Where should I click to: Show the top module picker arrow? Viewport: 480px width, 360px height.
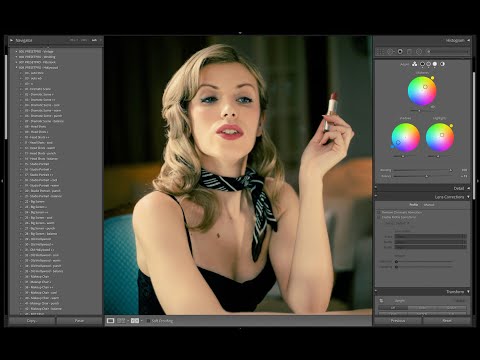240,33
